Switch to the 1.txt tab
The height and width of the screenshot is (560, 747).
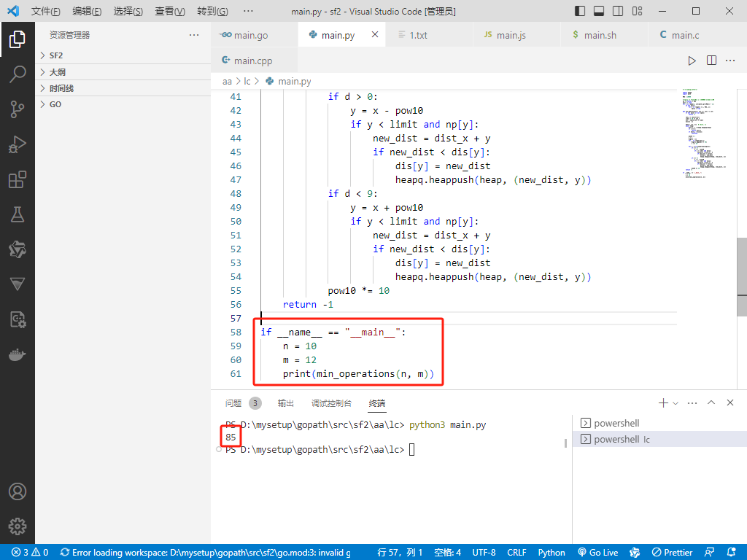click(x=429, y=35)
